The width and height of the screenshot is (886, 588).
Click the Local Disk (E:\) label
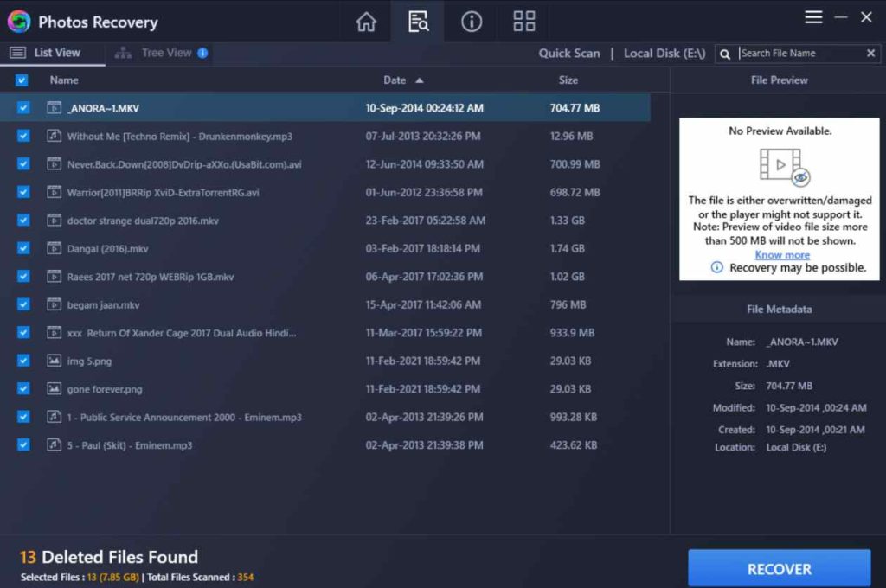pyautogui.click(x=664, y=53)
